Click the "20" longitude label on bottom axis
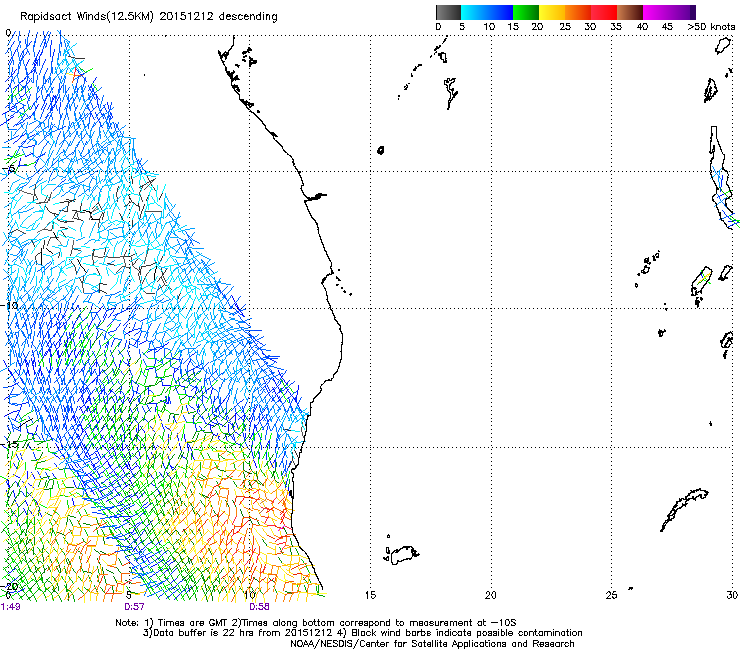This screenshot has width=740, height=650. (x=491, y=595)
